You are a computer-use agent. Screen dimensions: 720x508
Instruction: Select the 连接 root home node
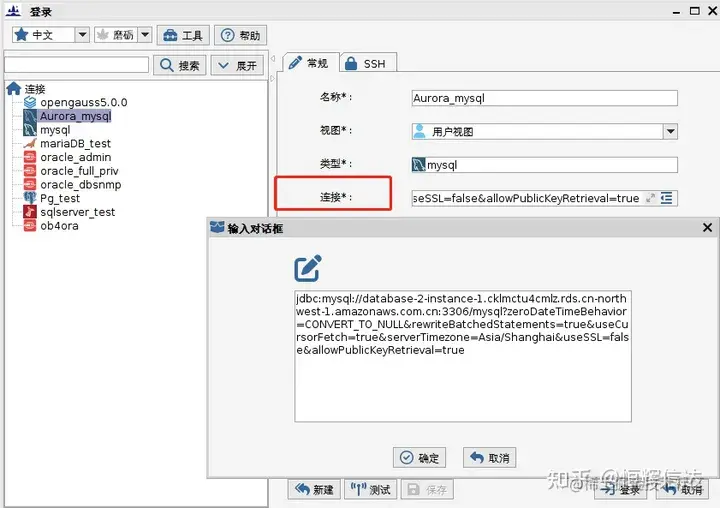click(26, 89)
